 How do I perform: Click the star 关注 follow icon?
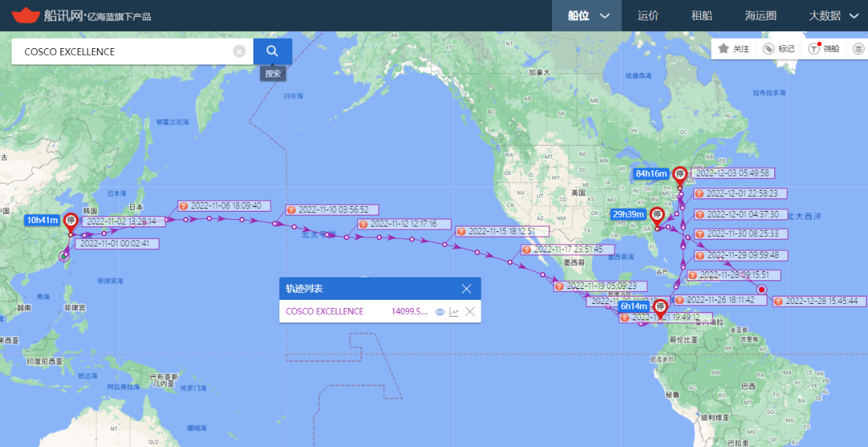click(x=724, y=49)
